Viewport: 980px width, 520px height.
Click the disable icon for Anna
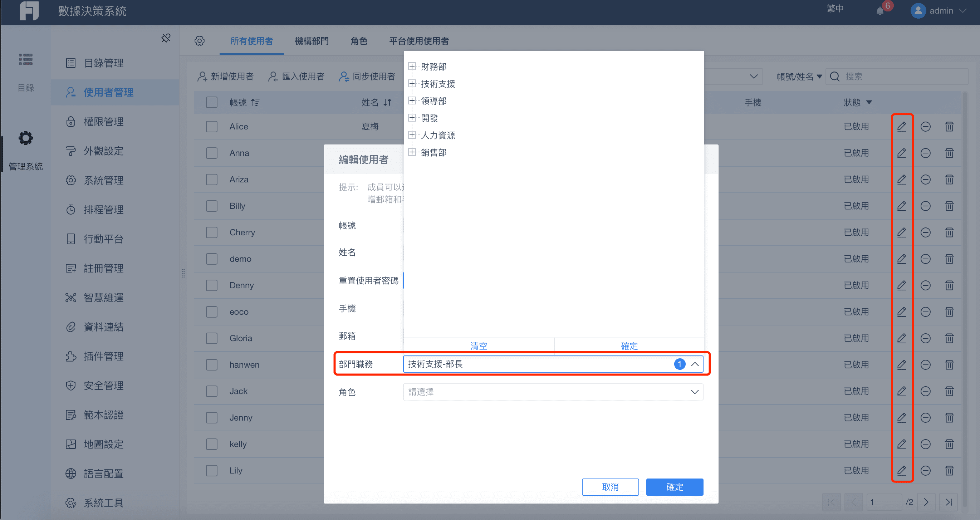pyautogui.click(x=925, y=153)
